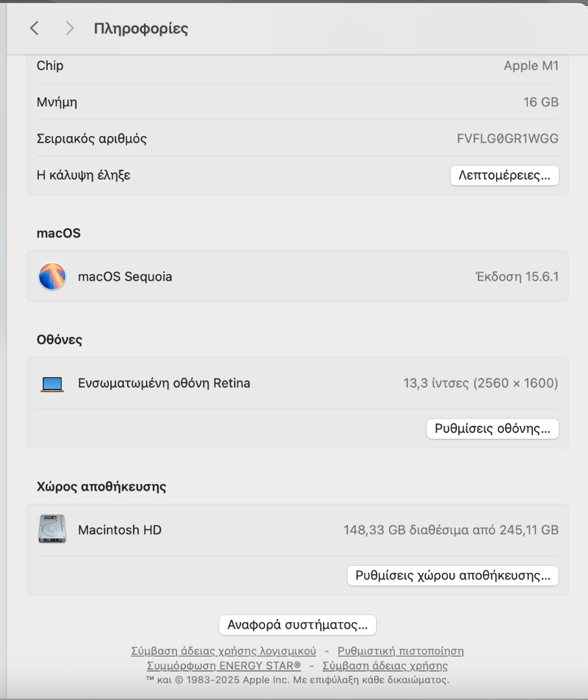Open Λεπτομέρειες coverage details
The image size is (588, 700).
(x=504, y=175)
